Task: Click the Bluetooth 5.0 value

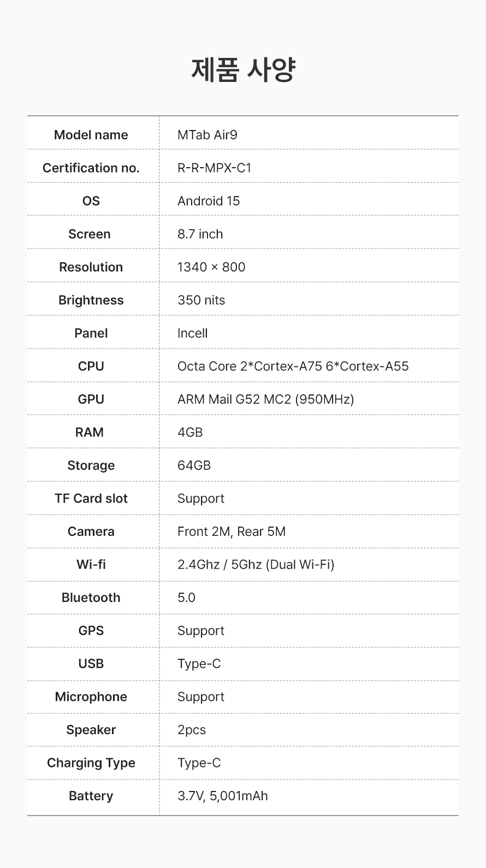Action: coord(186,598)
